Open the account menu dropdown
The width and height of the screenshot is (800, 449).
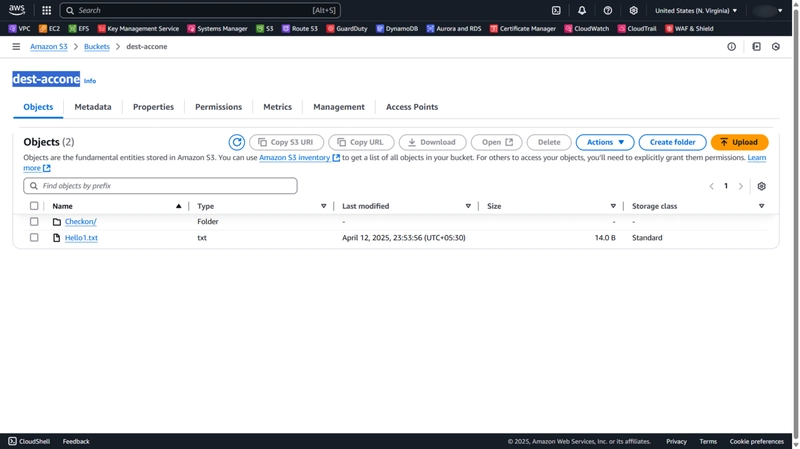[x=767, y=10]
